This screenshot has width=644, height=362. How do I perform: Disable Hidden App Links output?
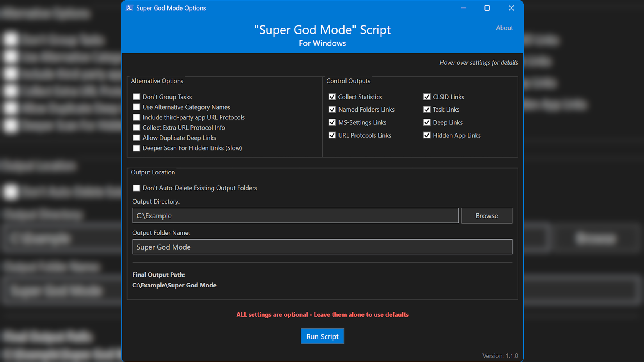427,135
